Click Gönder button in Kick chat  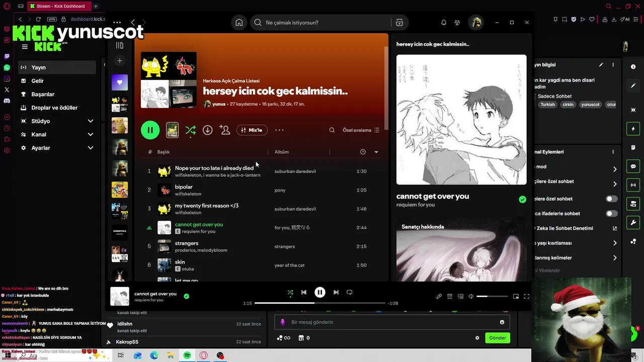(x=498, y=338)
